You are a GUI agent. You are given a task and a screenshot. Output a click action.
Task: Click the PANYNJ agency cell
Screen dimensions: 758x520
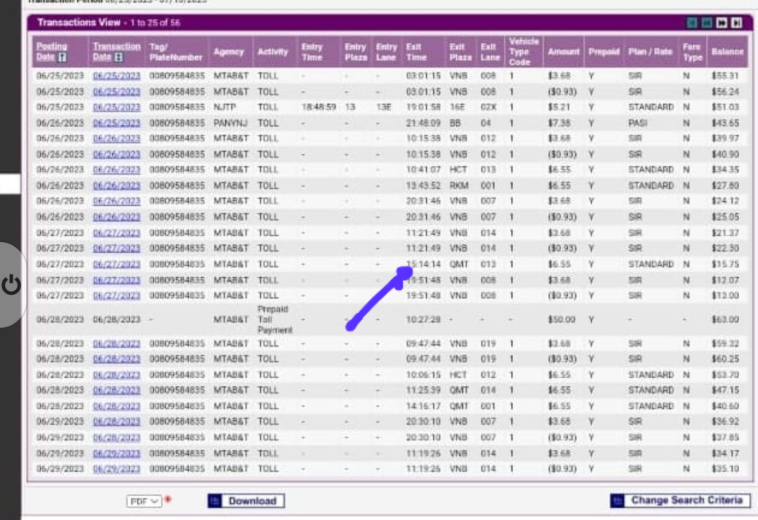pos(230,123)
